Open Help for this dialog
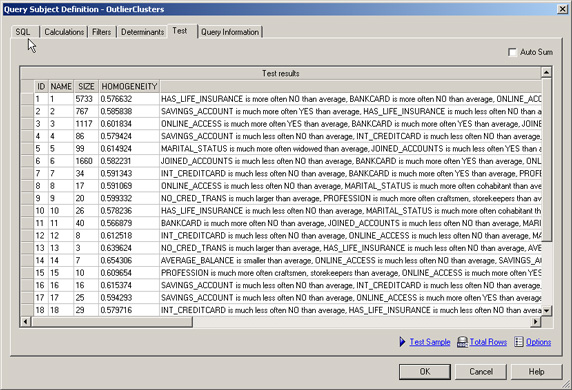This screenshot has width=572, height=390. 536,371
